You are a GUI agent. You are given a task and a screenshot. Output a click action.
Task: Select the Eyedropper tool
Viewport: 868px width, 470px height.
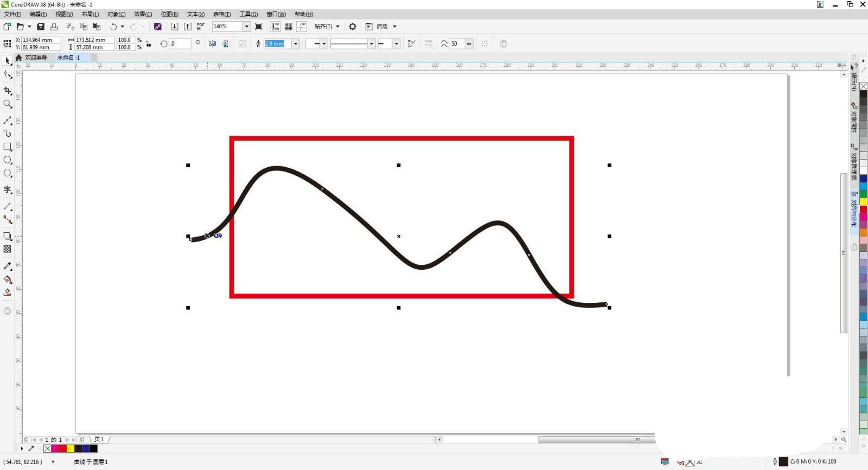pyautogui.click(x=8, y=266)
